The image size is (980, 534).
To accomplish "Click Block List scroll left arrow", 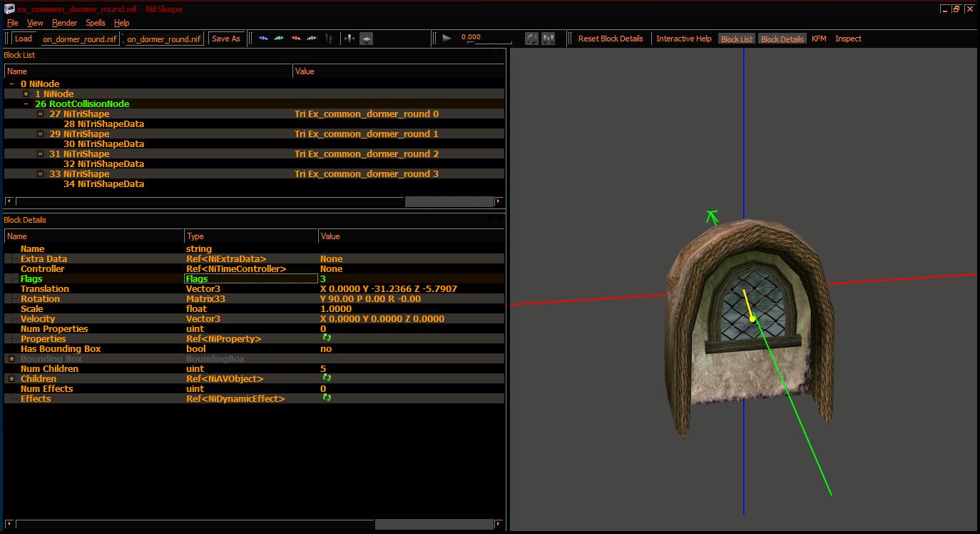I will pos(9,202).
